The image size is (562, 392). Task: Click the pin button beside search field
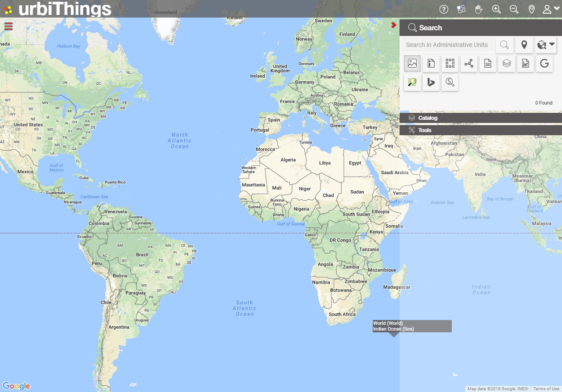(x=524, y=45)
